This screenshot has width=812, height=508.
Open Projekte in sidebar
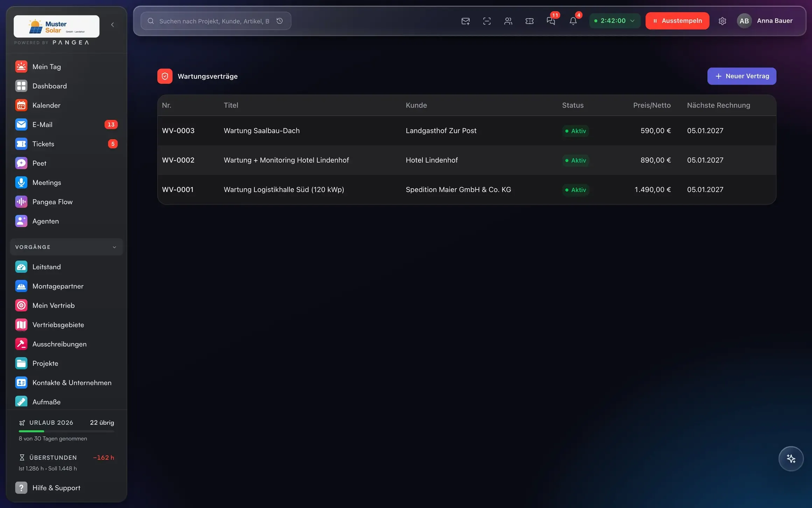pos(66,363)
